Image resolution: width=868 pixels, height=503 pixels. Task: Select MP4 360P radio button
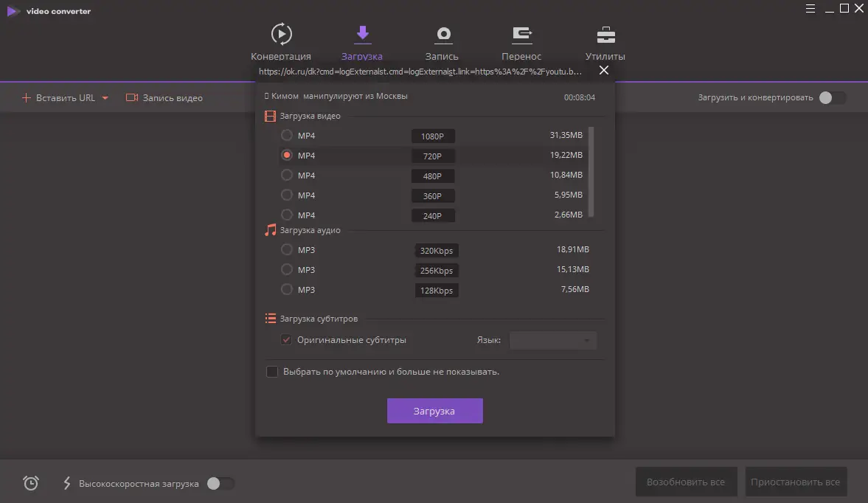click(x=286, y=195)
